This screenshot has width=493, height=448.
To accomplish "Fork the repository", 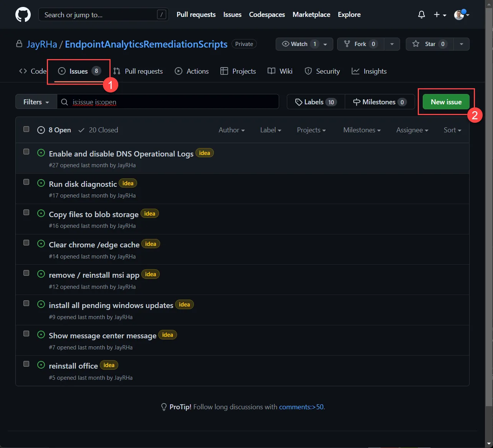I will [361, 44].
